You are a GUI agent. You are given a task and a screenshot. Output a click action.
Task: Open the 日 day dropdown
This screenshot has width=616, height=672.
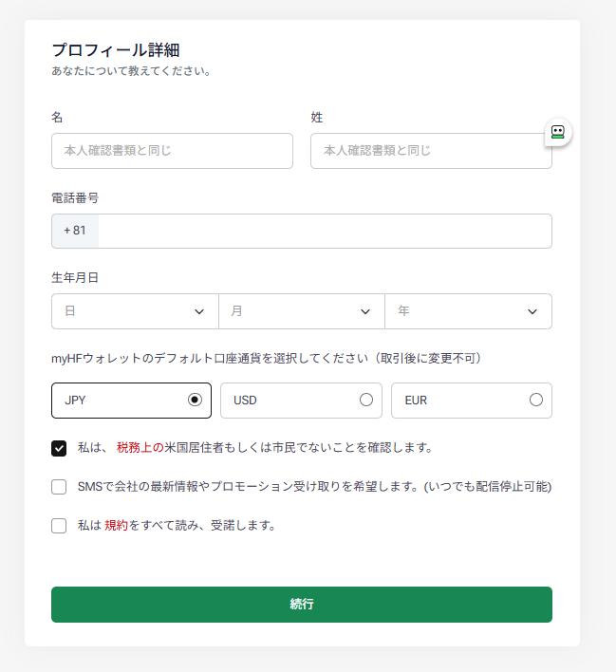[x=135, y=311]
